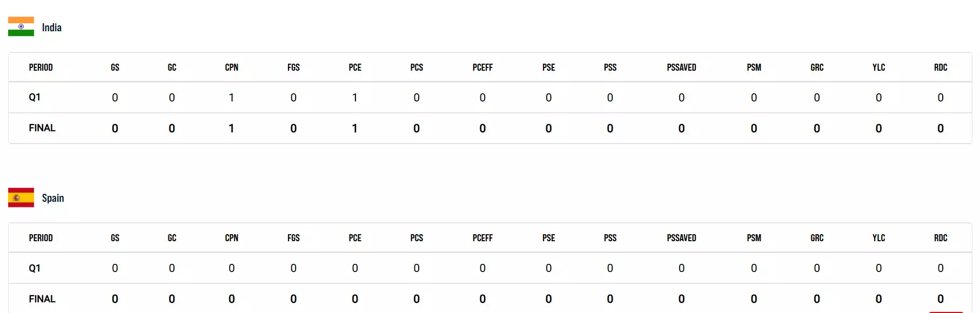Open the Spain team name link
The image size is (980, 313).
click(53, 198)
